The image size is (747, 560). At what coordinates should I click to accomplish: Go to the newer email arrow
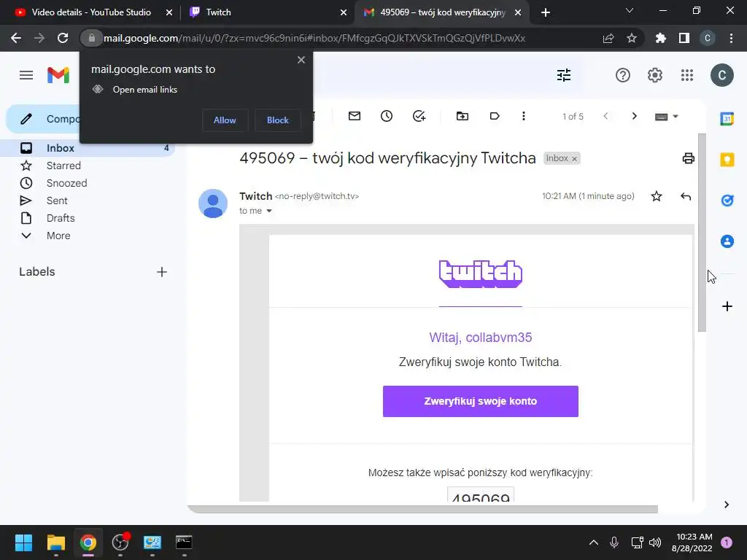tap(605, 116)
